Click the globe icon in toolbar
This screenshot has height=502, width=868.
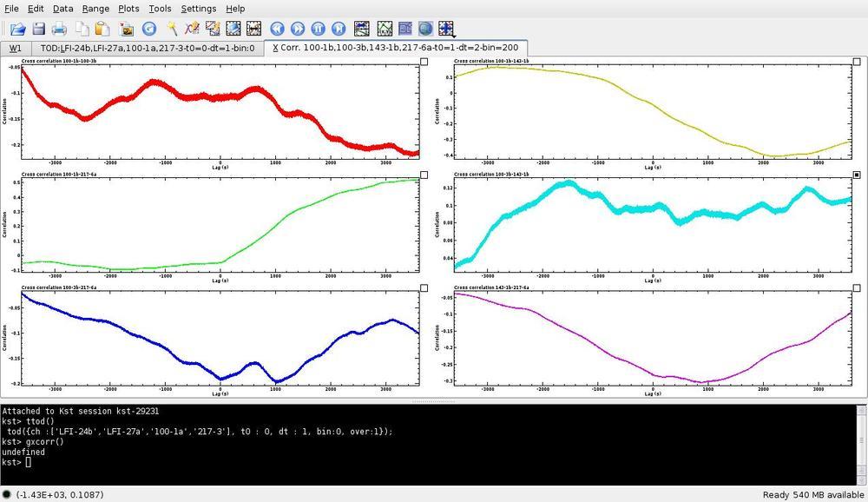(x=425, y=29)
